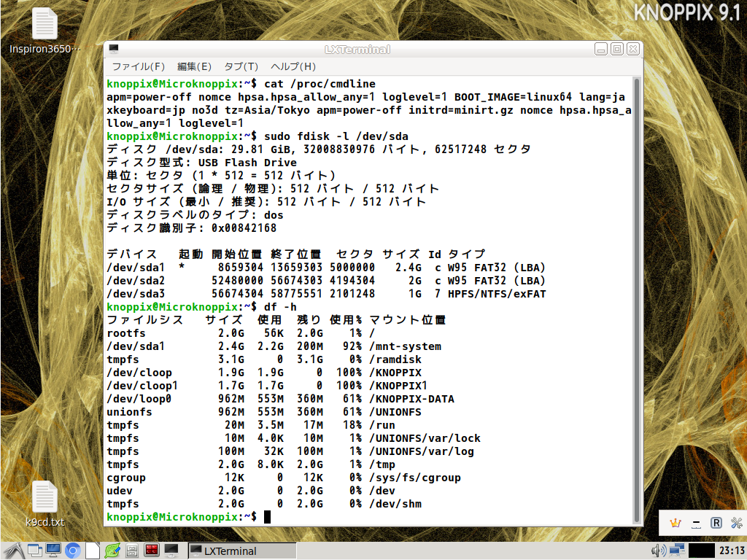Click the overlapping-windows show desktop icon in the taskbar
747x560 pixels.
34,551
